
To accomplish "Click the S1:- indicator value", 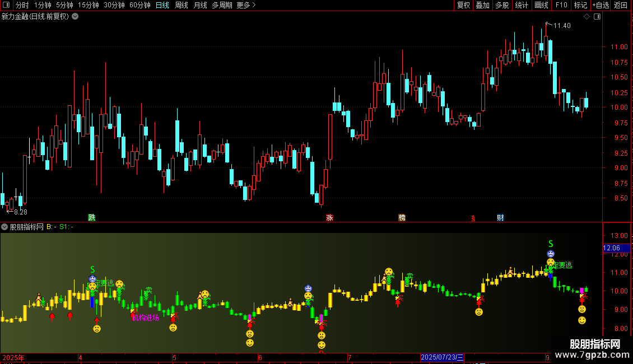I will (x=66, y=227).
